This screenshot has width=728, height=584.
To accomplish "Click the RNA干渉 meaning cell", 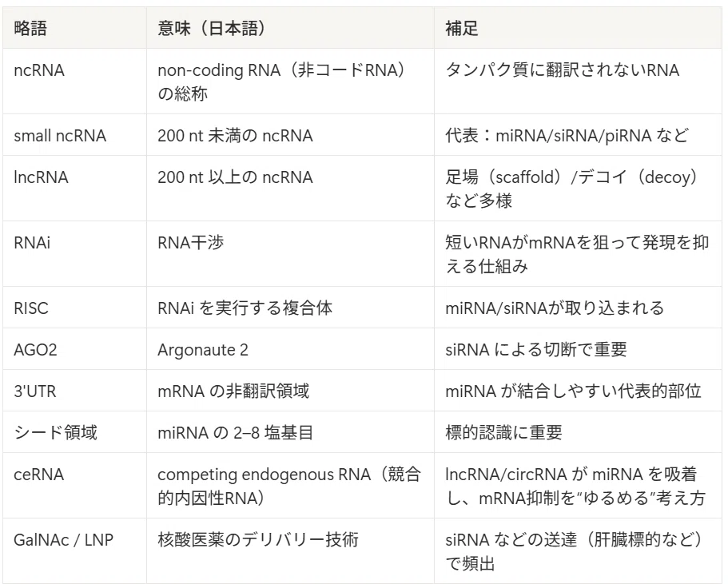I will pyautogui.click(x=290, y=254).
